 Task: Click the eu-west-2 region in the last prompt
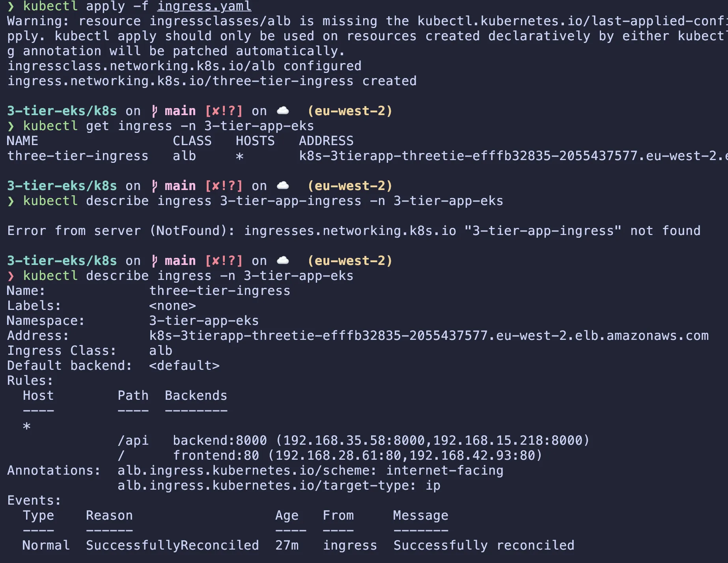point(350,261)
